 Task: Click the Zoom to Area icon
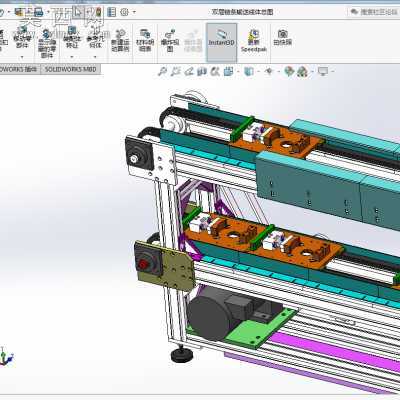click(x=176, y=71)
